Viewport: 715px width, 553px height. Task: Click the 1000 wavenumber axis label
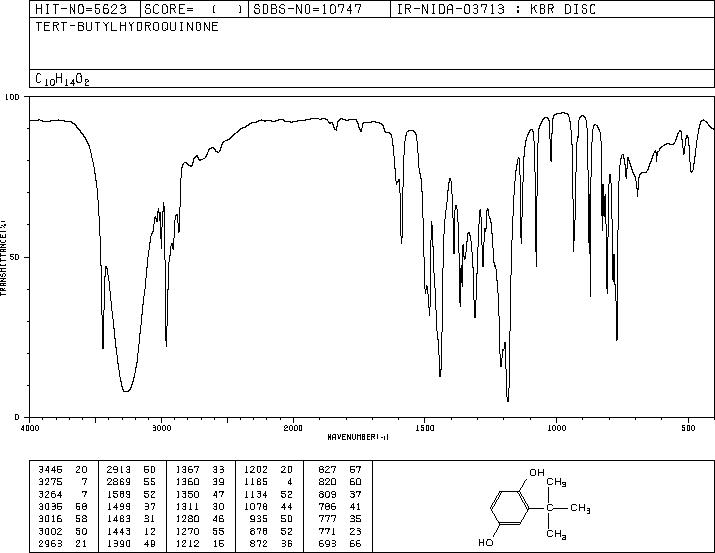click(556, 428)
